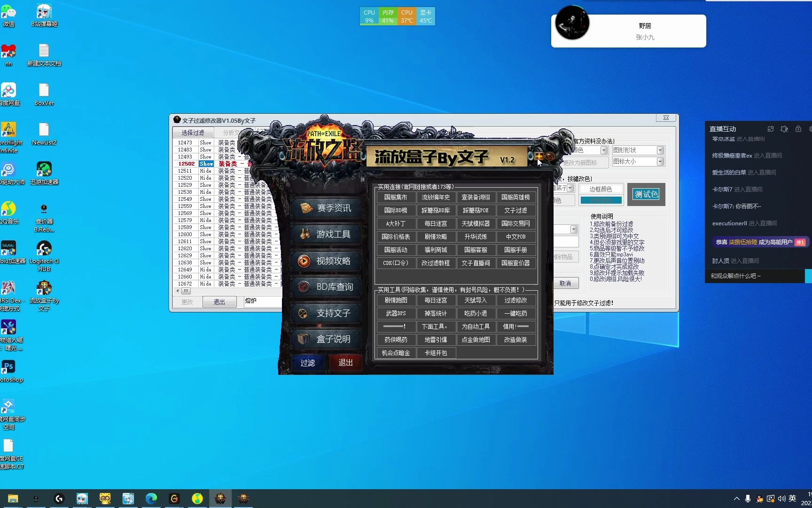Launch the 武器DPS tool
This screenshot has height=508, width=812.
point(396,313)
